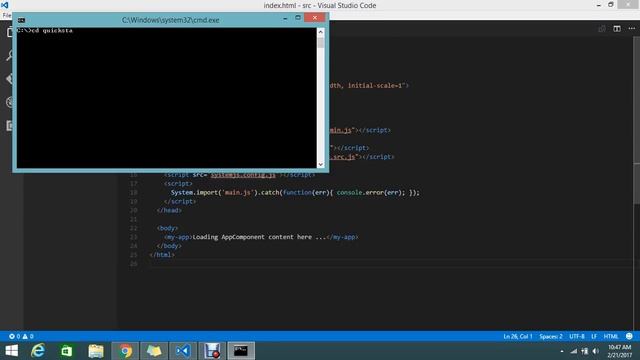This screenshot has height=360, width=640.
Task: Send feedback via the status bar smiley
Action: 629,336
